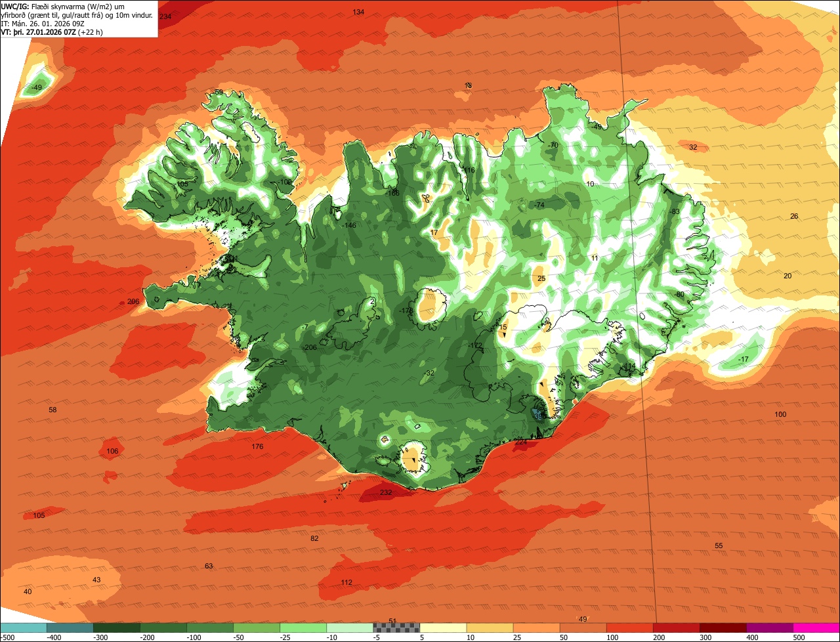Choose the pale yellow 5 to 10 swatch

(443, 628)
